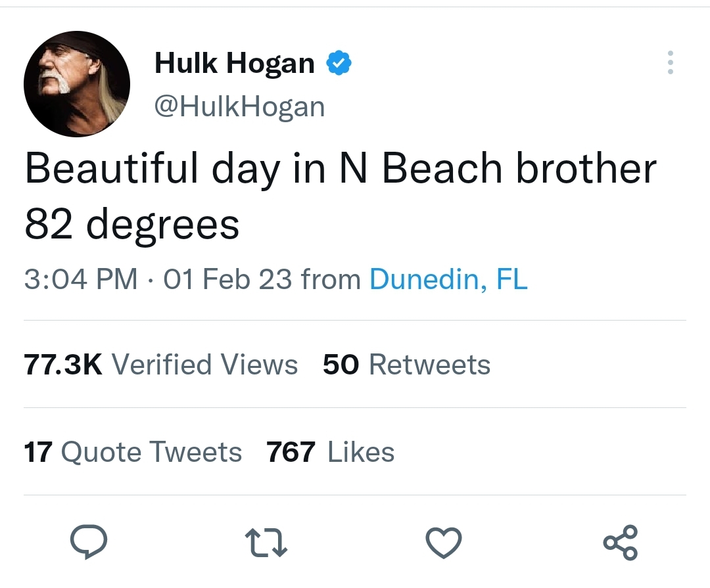Click the 767 like count number
Image resolution: width=710 pixels, height=588 pixels.
[x=291, y=452]
